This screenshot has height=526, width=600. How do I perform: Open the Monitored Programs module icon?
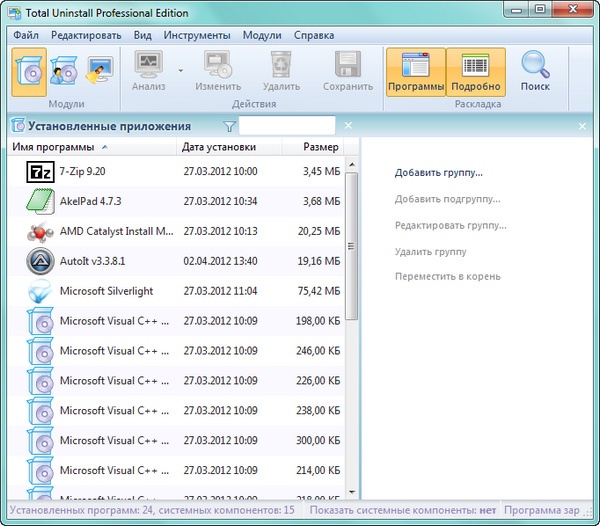point(64,71)
